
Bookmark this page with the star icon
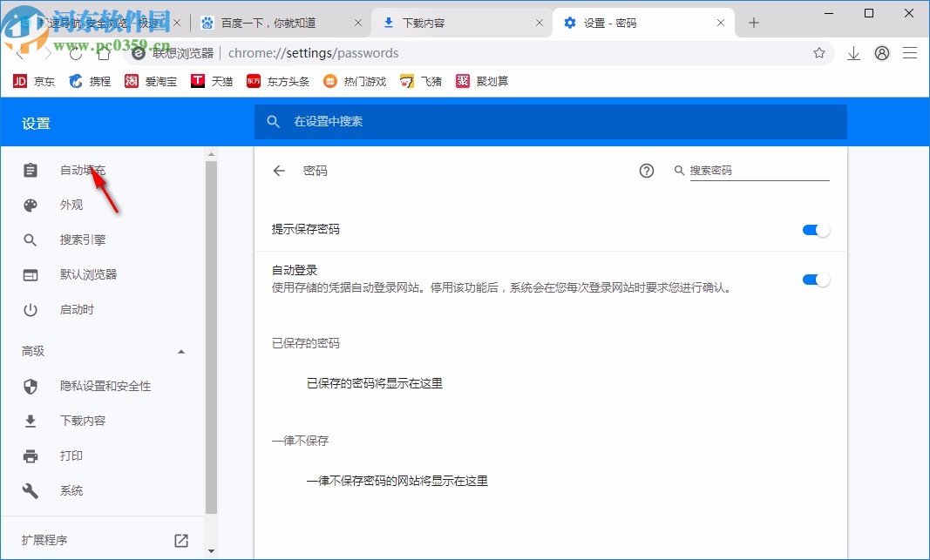[819, 53]
